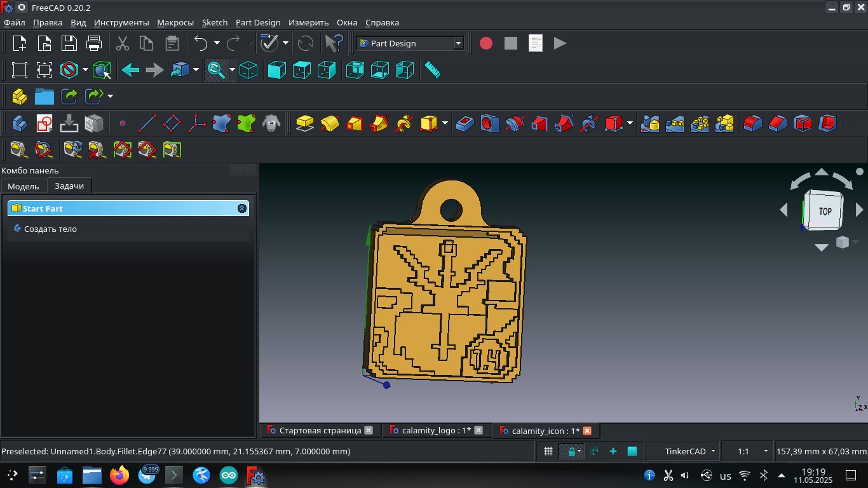Click the Fit all view icon
Image resolution: width=868 pixels, height=488 pixels.
(x=20, y=70)
